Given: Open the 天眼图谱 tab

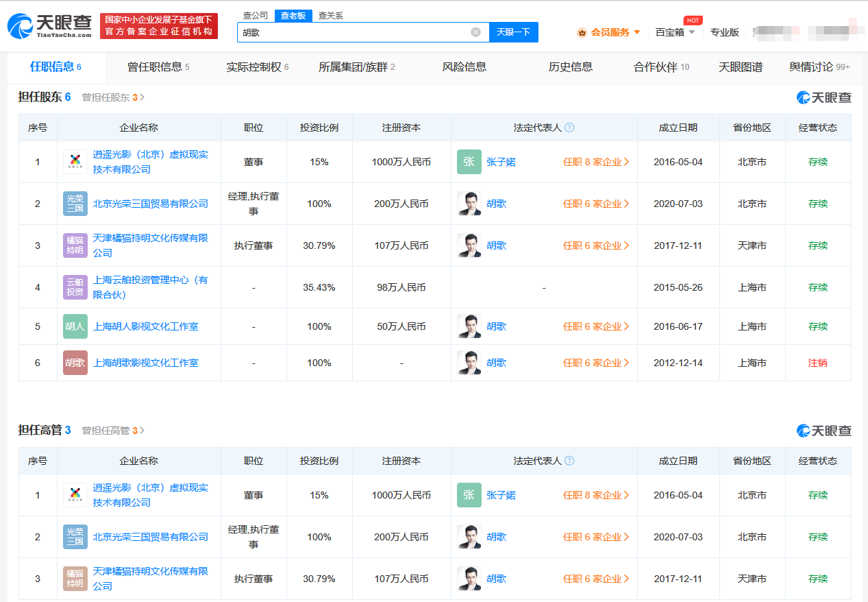Looking at the screenshot, I should [x=741, y=67].
